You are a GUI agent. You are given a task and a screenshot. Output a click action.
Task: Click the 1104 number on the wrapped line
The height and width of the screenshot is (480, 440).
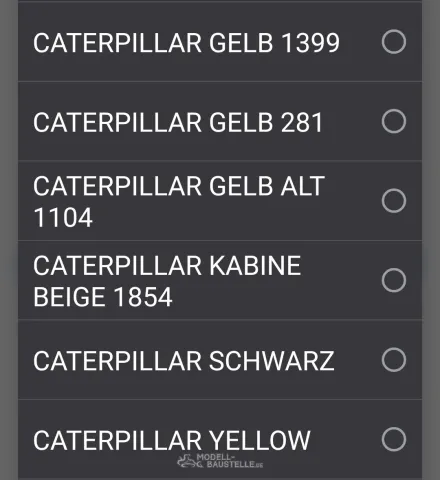63,217
